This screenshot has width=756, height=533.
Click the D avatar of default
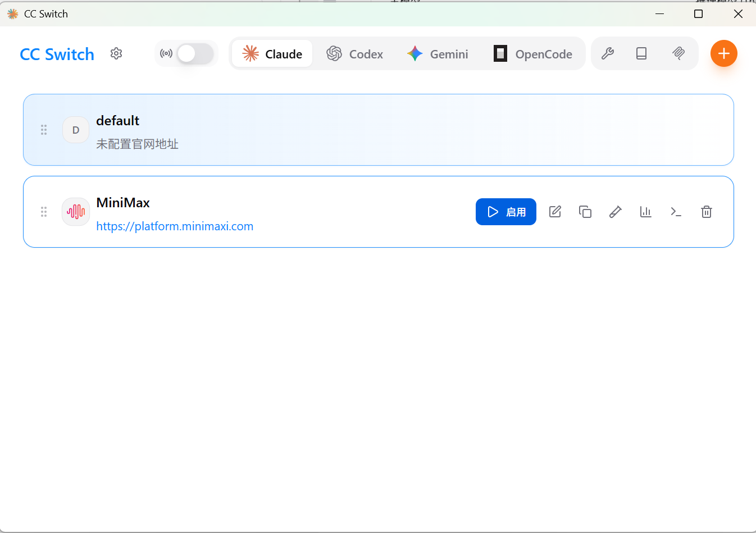[76, 130]
